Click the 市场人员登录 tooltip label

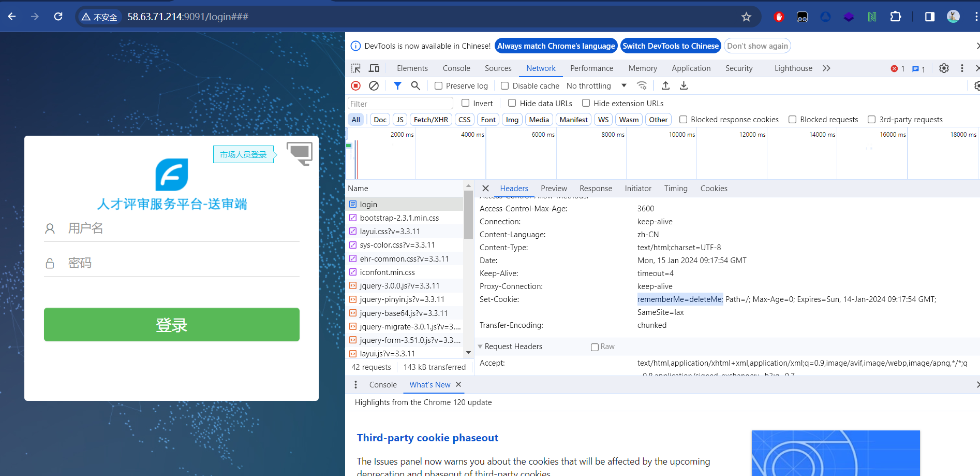coord(243,154)
